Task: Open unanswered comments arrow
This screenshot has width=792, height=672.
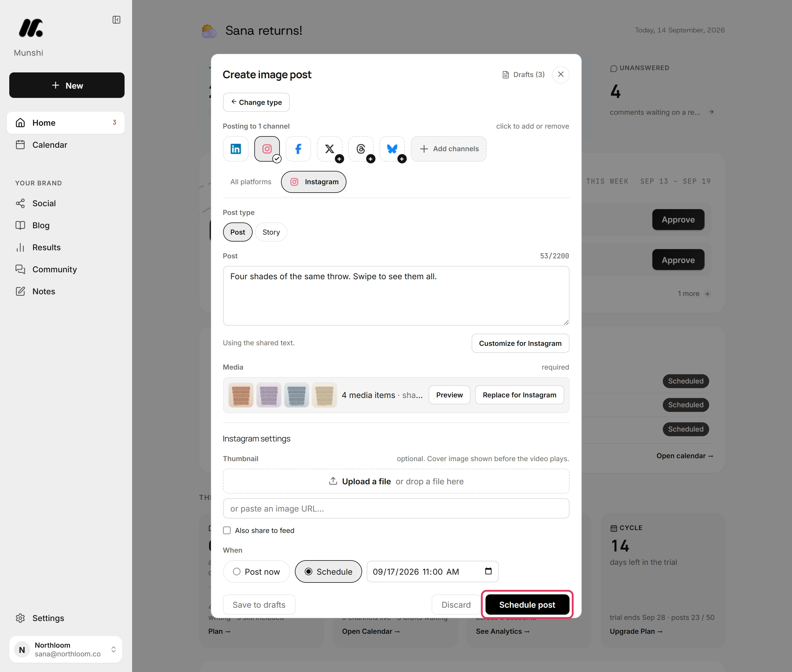Action: coord(711,112)
